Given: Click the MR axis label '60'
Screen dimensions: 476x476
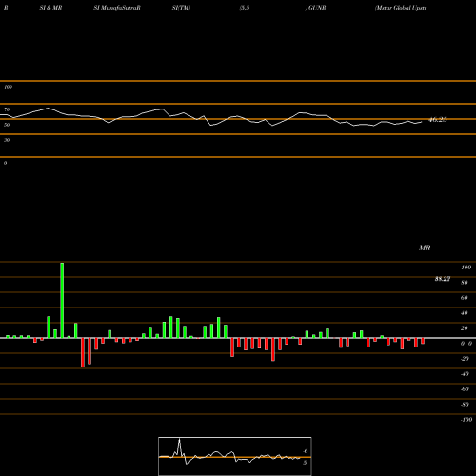Looking at the screenshot, I should click(465, 298).
